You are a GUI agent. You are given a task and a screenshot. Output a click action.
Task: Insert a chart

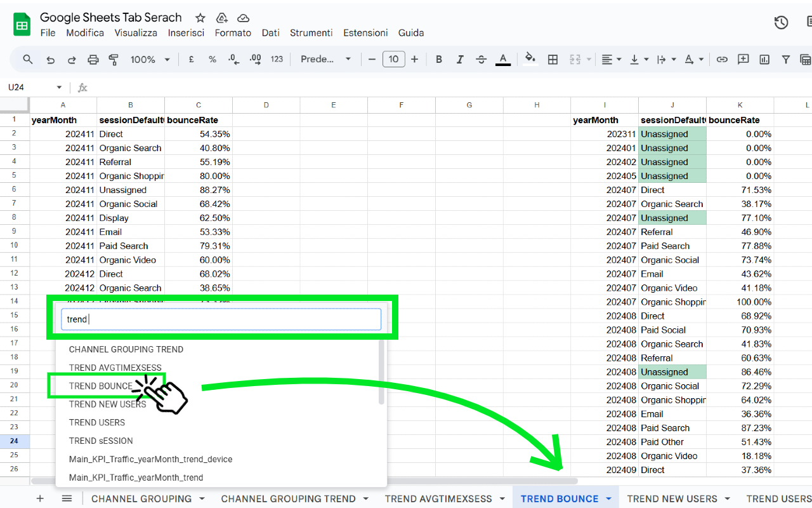point(763,59)
